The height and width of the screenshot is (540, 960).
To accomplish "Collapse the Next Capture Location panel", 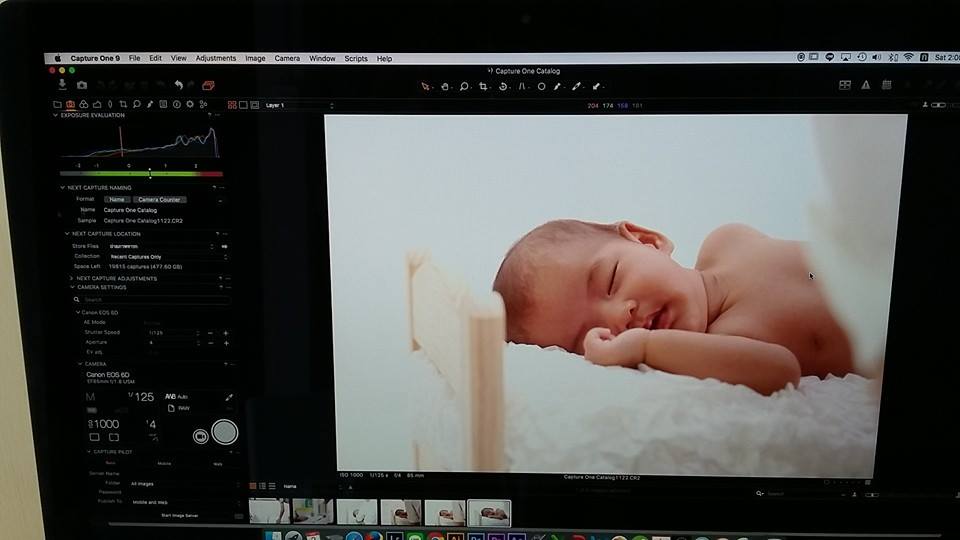I will pyautogui.click(x=67, y=234).
